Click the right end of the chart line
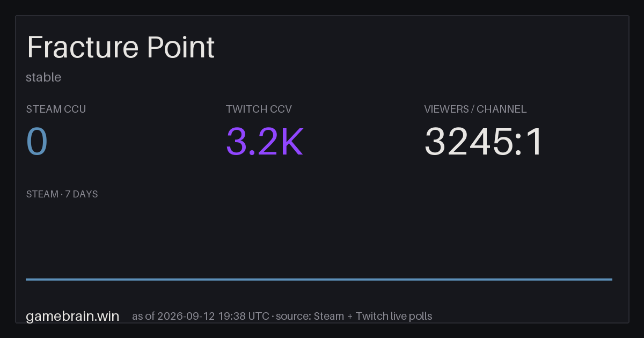 (611, 279)
